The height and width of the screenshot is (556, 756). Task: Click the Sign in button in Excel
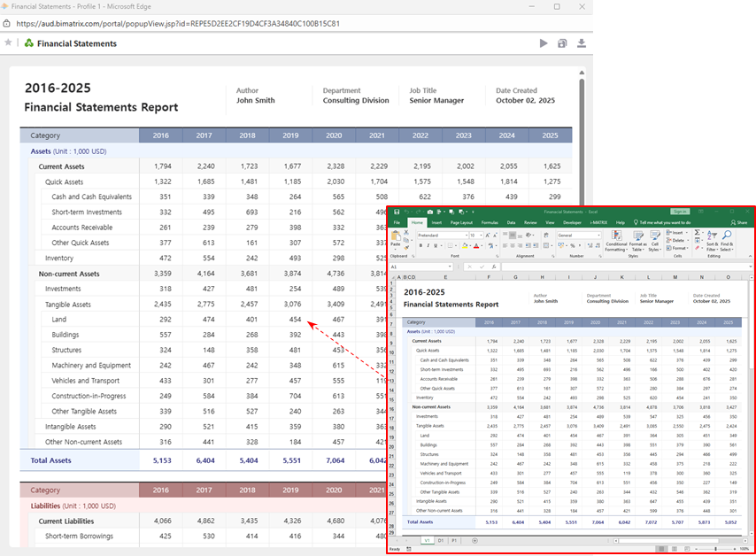tap(680, 212)
